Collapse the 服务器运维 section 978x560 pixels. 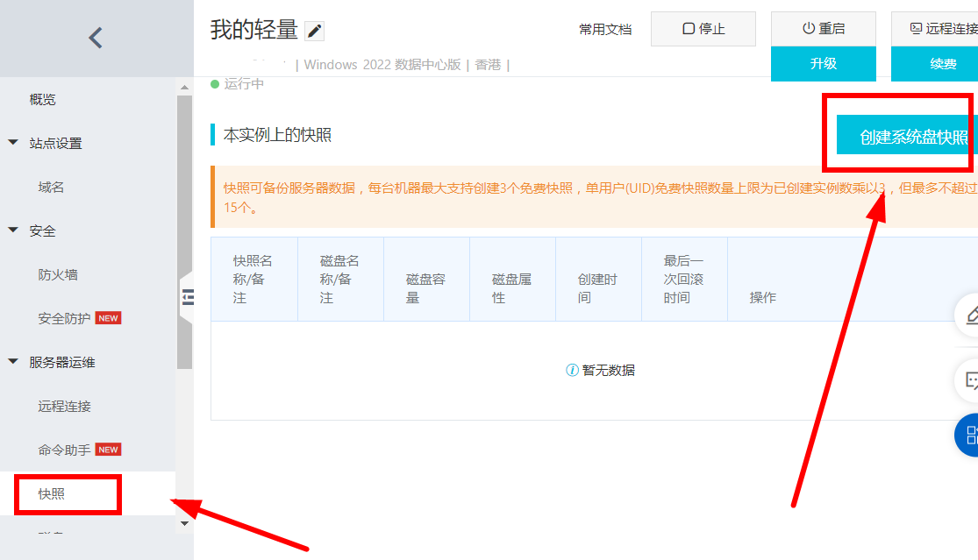(x=13, y=362)
